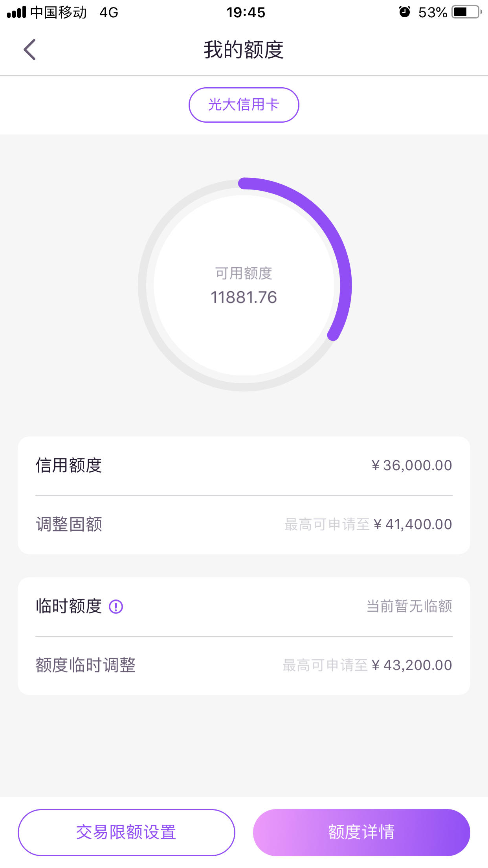Tap the alarm clock status icon
Viewport: 488px width, 868px height.
click(x=404, y=12)
